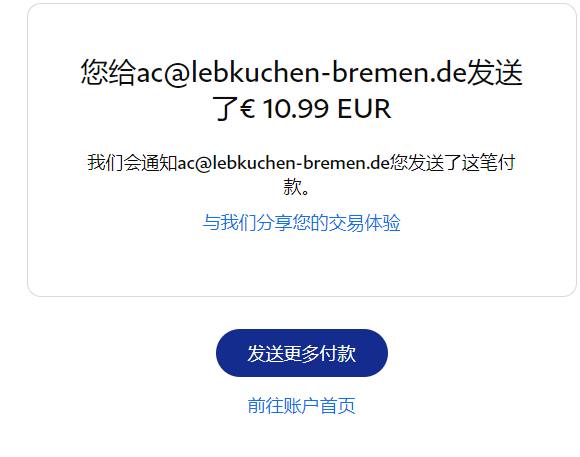Click 发送 ending the first heading line
This screenshot has width=580, height=457.
(x=495, y=72)
